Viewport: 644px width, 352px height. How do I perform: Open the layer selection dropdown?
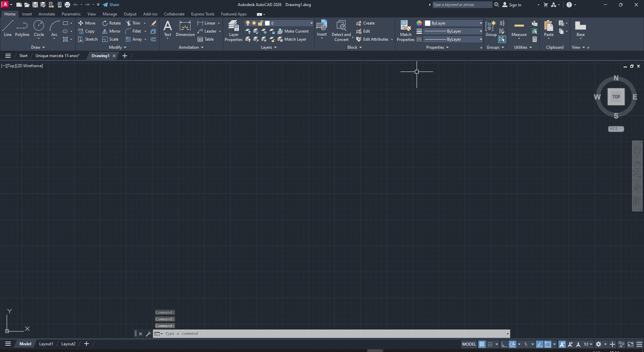click(311, 23)
